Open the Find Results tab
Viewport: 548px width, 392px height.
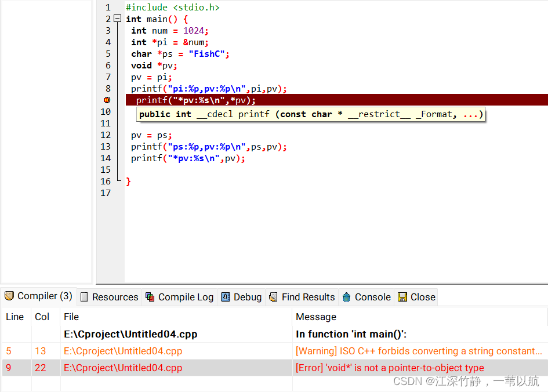[302, 297]
